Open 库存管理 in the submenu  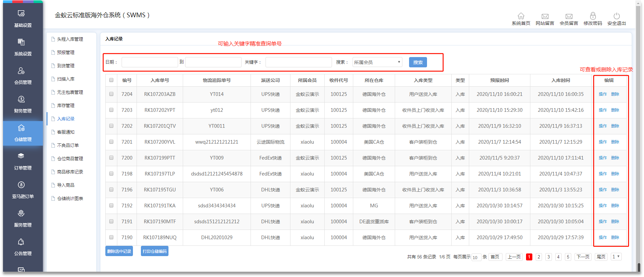[66, 105]
